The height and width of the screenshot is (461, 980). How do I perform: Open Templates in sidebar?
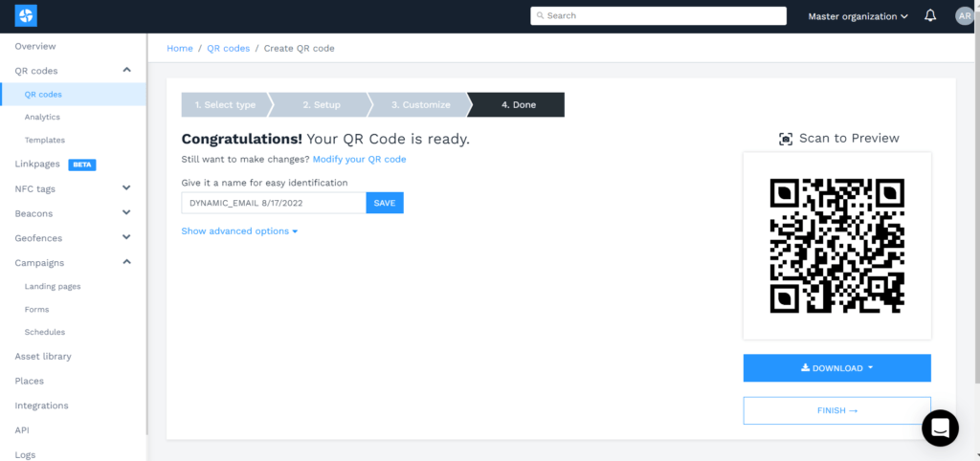44,140
